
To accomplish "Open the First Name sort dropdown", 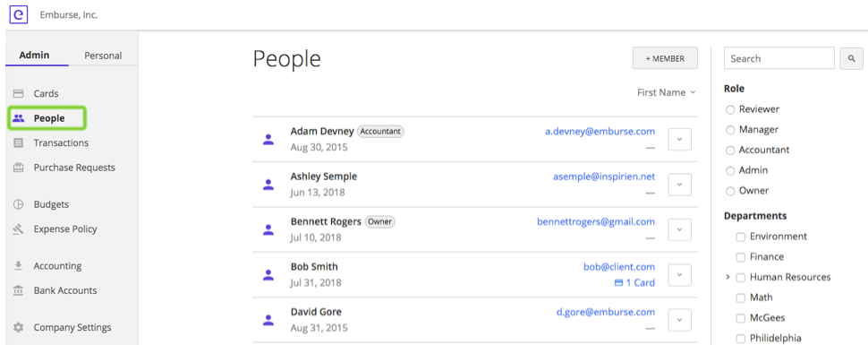I will click(x=667, y=92).
